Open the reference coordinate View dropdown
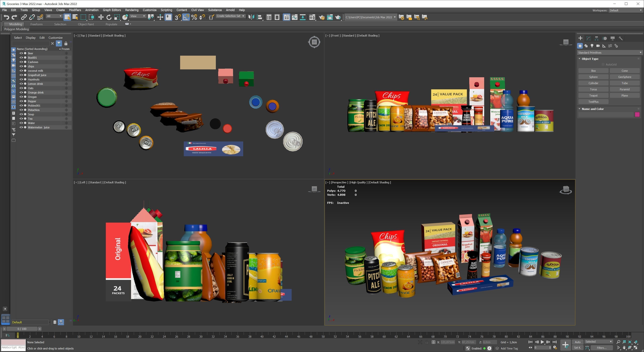The image size is (644, 352). click(138, 16)
